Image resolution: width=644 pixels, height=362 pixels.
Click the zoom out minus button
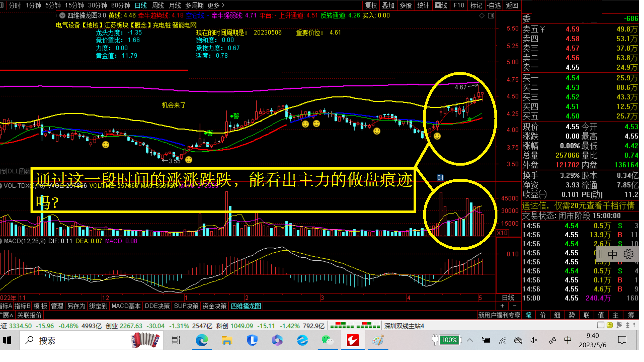(515, 306)
